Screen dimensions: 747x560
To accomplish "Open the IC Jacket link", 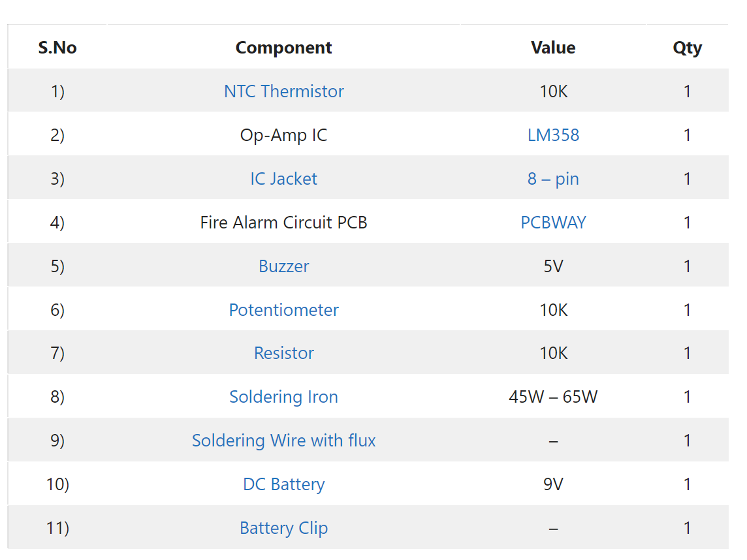I will click(x=283, y=179).
